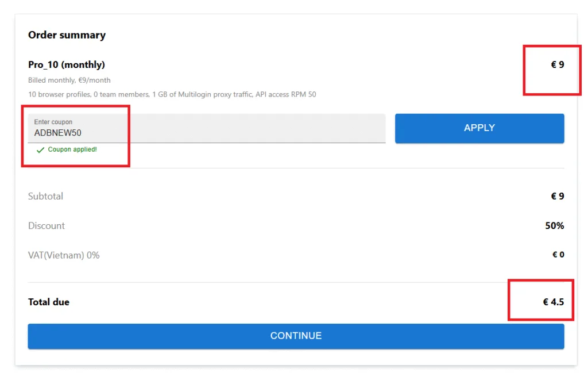Click the Subtotal label
Image resolution: width=588 pixels, height=380 pixels.
(45, 196)
